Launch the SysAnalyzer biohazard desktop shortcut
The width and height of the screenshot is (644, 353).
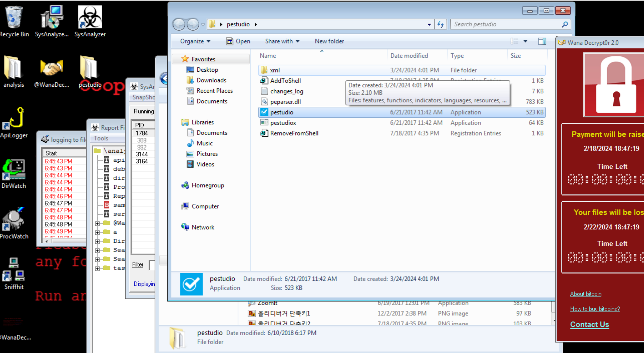90,21
